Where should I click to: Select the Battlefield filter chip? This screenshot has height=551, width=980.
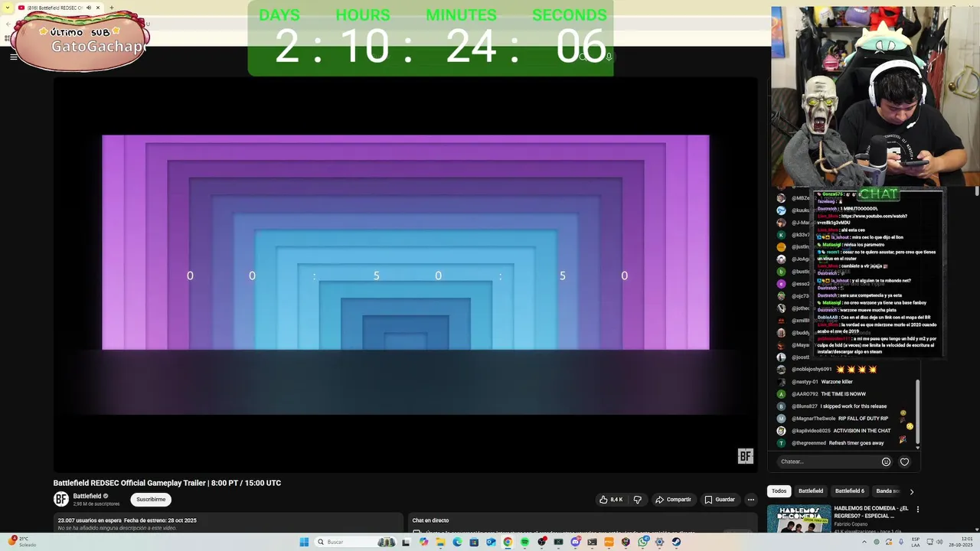click(811, 491)
